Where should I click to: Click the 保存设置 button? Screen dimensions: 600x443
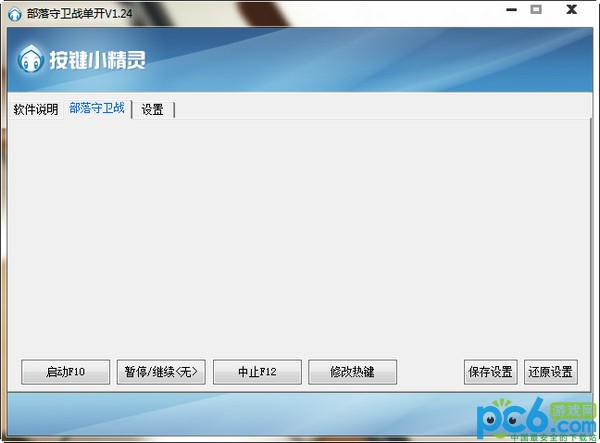pos(491,372)
